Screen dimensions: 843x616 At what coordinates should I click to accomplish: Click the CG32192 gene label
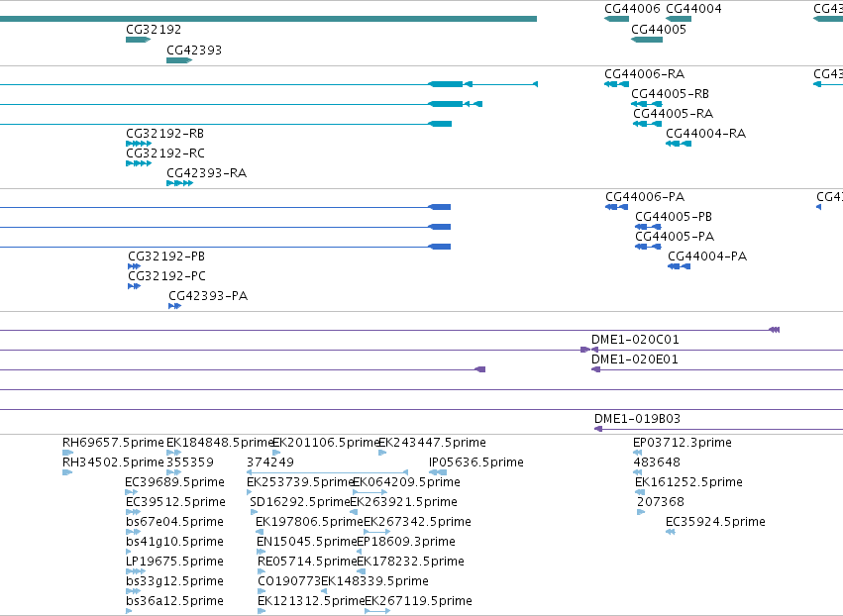(x=154, y=30)
